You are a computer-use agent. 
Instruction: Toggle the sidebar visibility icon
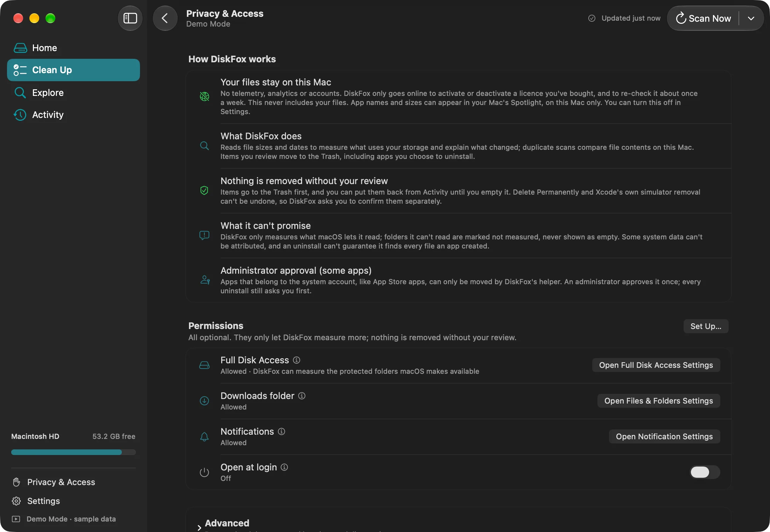pos(130,18)
